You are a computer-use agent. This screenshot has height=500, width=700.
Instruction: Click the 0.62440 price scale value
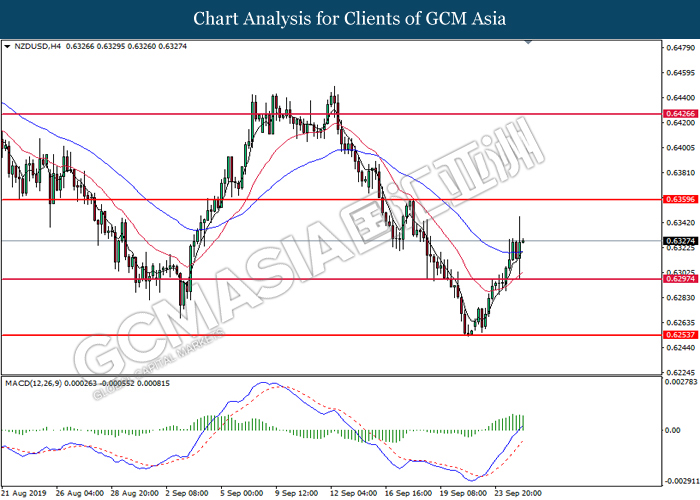(x=680, y=347)
